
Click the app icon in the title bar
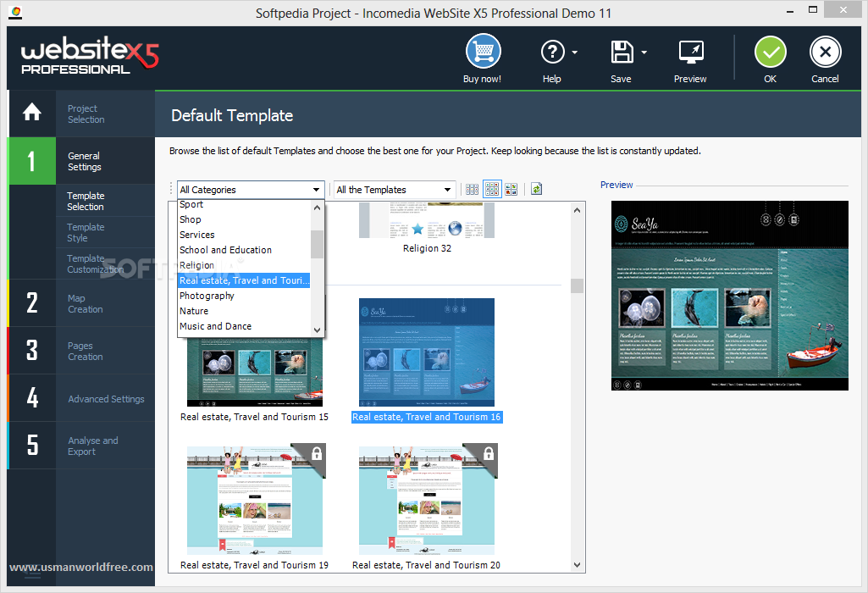(16, 12)
